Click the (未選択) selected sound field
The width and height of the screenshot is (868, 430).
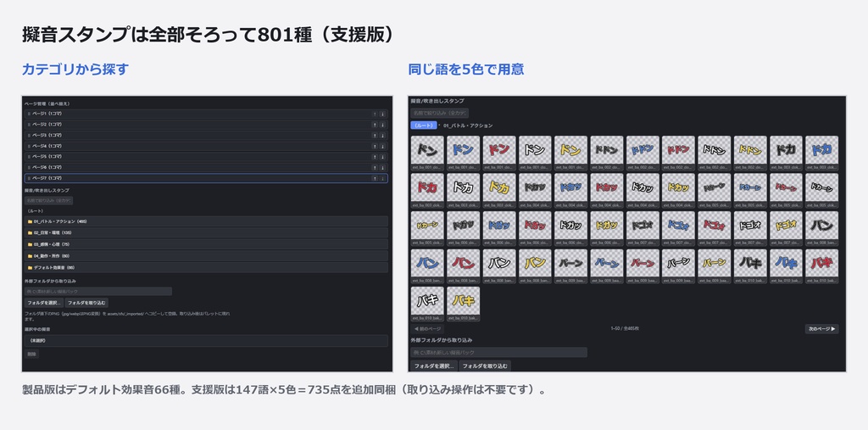point(206,341)
